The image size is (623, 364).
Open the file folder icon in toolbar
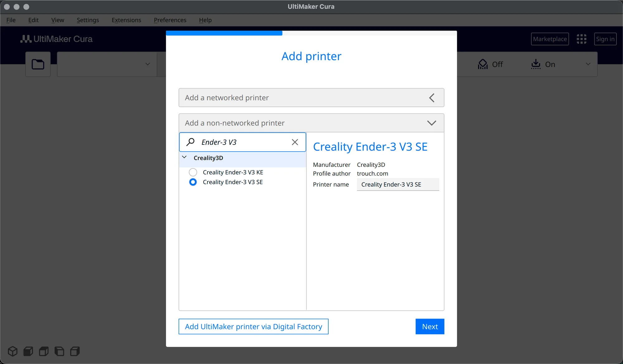[x=38, y=64]
